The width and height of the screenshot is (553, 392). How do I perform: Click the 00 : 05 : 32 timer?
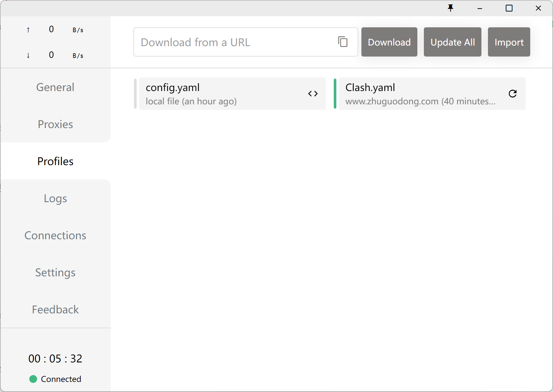point(55,359)
